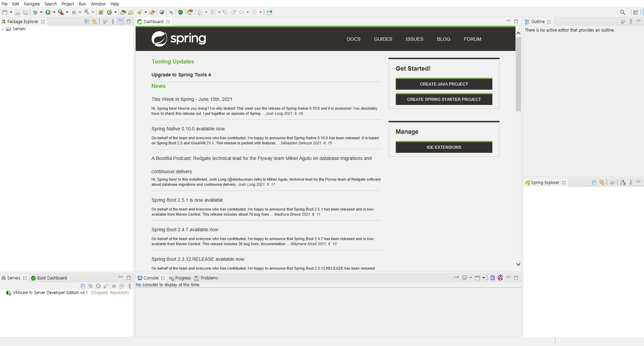Click the IDE EXTENSIONS button
Image resolution: width=644 pixels, height=346 pixels.
(444, 147)
